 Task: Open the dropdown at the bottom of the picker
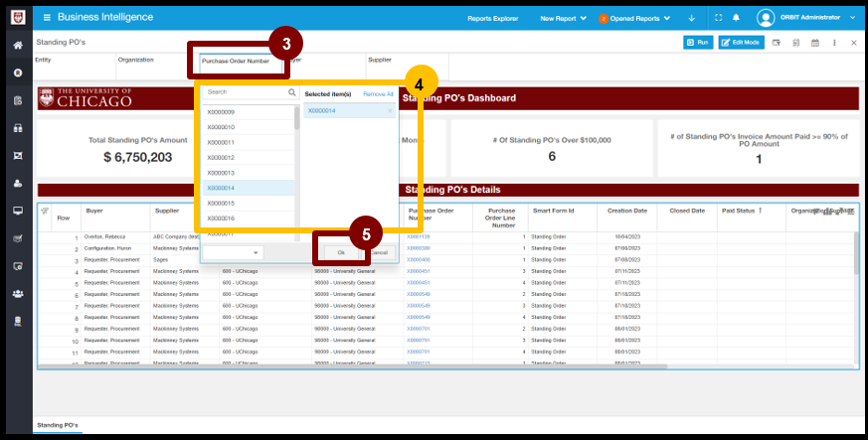click(x=233, y=252)
